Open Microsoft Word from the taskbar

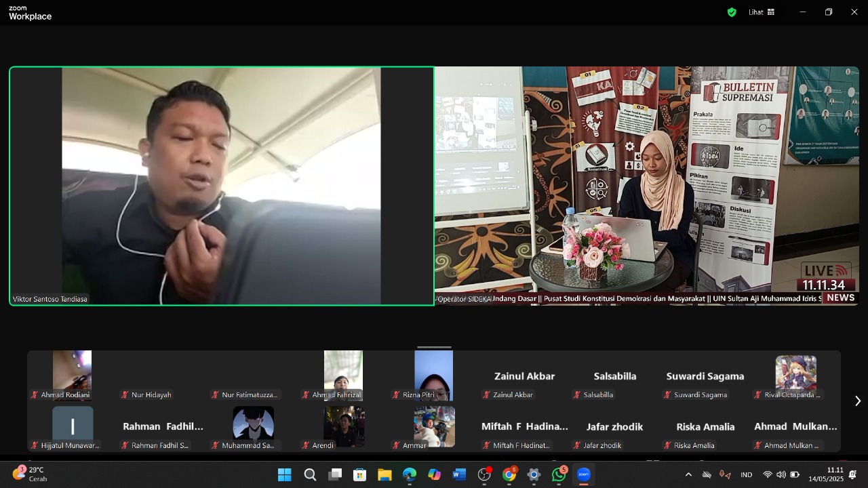tap(459, 474)
